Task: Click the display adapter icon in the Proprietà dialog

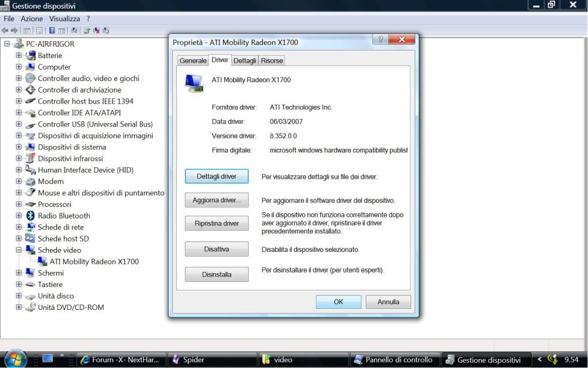Action: click(194, 83)
